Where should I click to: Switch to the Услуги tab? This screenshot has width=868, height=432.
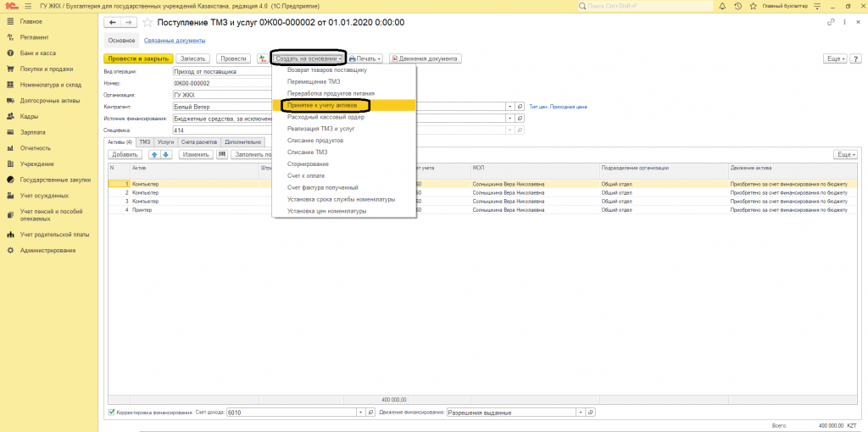point(165,142)
